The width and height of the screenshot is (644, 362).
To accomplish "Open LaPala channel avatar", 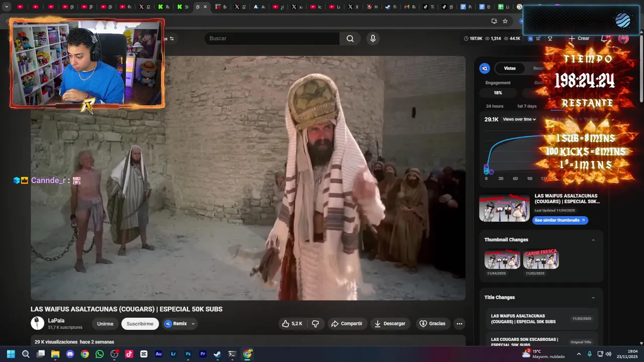I will pyautogui.click(x=38, y=323).
